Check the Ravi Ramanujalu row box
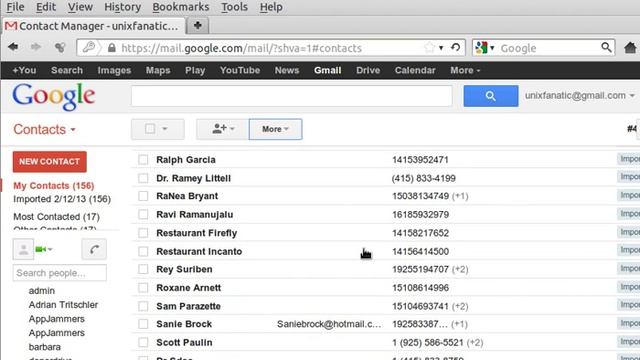Image resolution: width=640 pixels, height=360 pixels. pos(143,214)
